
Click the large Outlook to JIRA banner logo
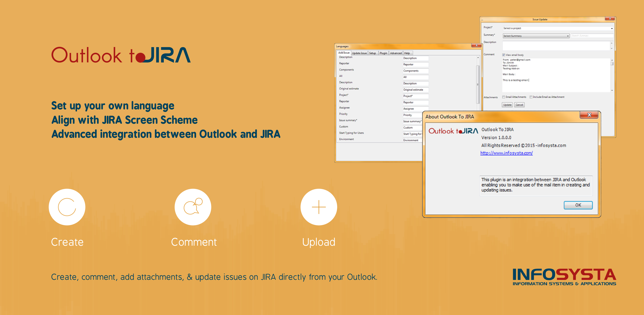[121, 55]
